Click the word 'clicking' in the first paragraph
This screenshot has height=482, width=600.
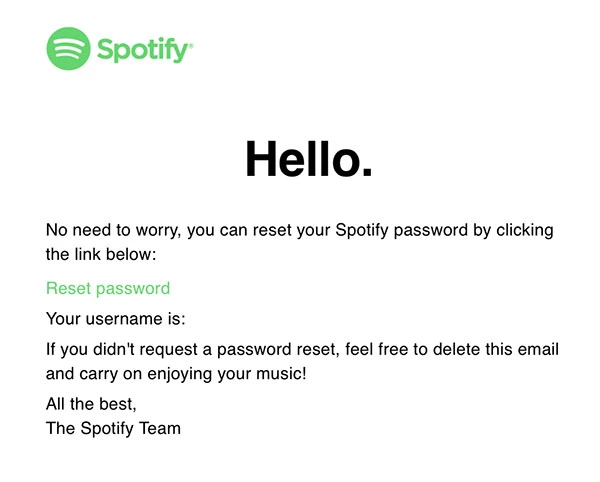(525, 230)
